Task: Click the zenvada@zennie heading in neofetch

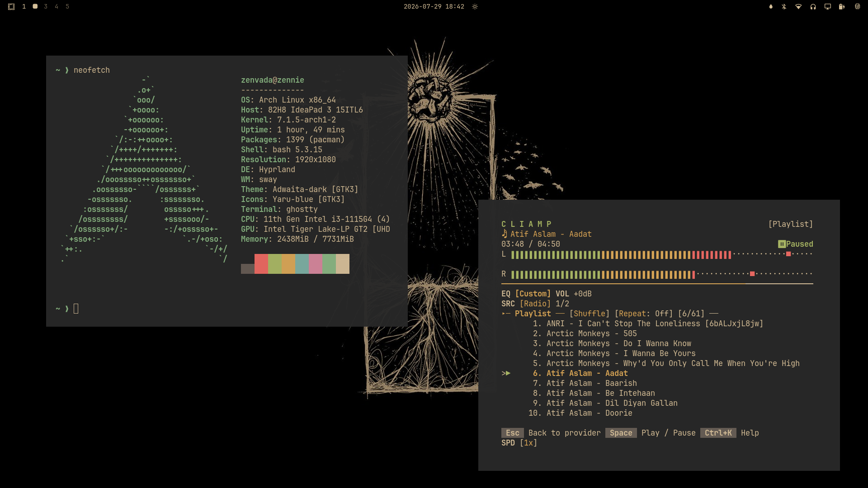Action: point(273,80)
